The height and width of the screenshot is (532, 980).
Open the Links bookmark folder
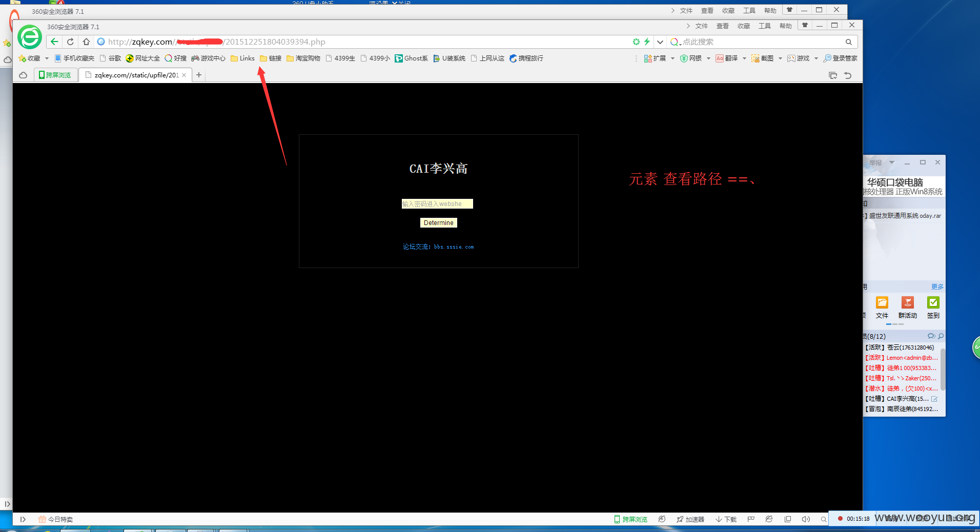[242, 58]
